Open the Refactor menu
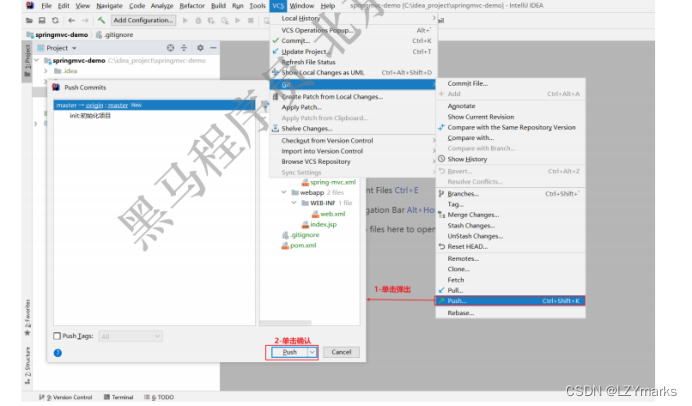692x406 pixels. click(x=192, y=6)
